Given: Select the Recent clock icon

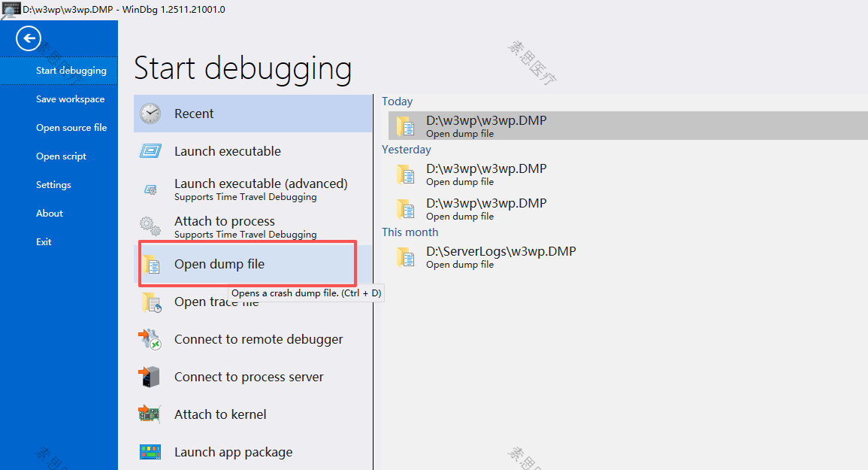Looking at the screenshot, I should point(150,114).
